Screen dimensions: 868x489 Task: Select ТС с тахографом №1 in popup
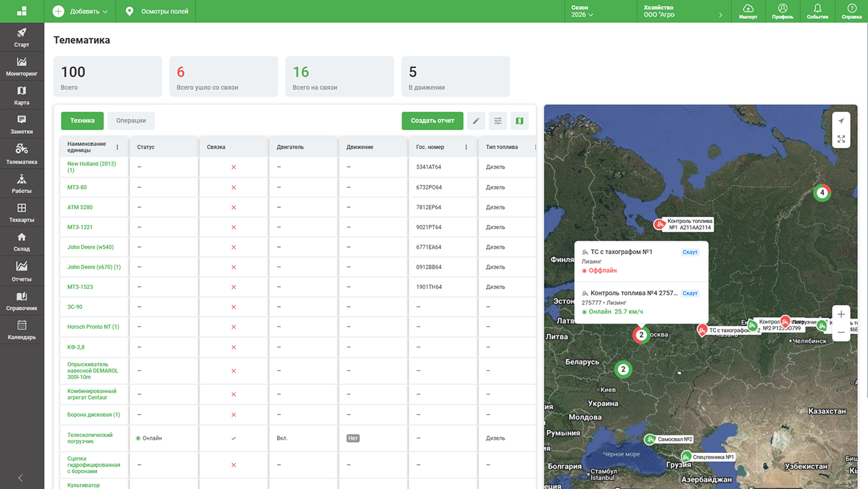640,261
